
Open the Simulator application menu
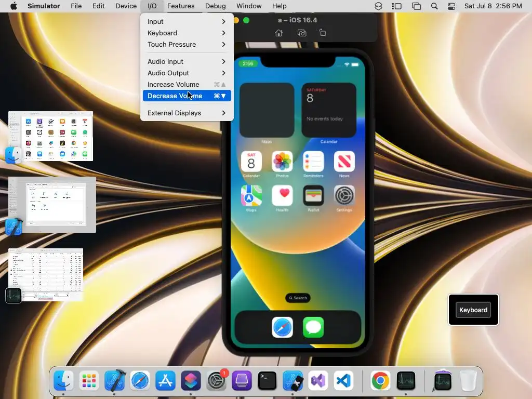tap(44, 6)
